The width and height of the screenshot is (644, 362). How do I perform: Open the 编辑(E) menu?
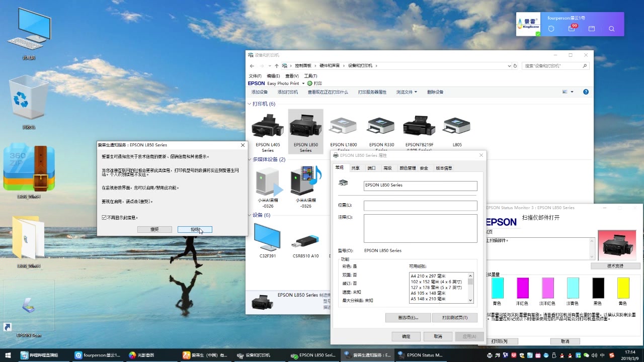273,76
